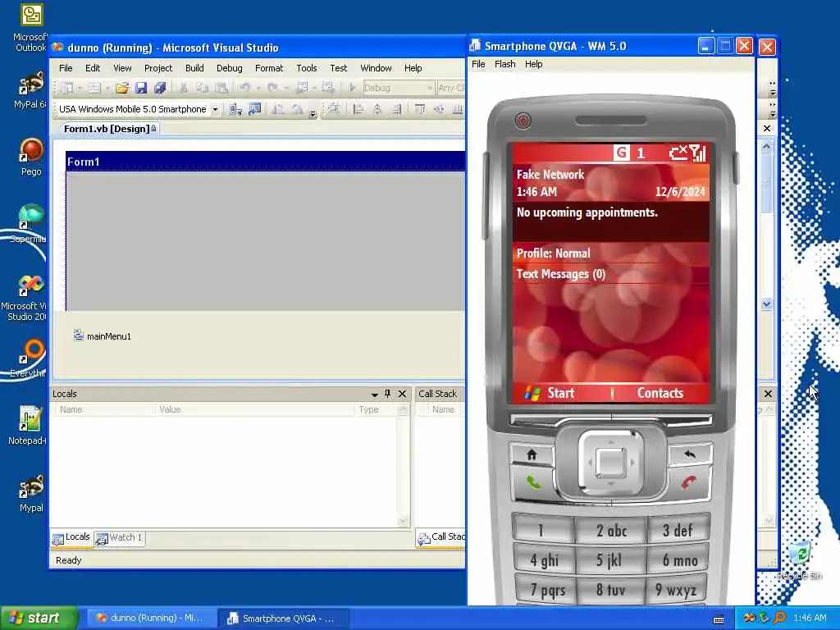Click the Contacts softkey on the phone screen
This screenshot has width=840, height=630.
coord(660,393)
